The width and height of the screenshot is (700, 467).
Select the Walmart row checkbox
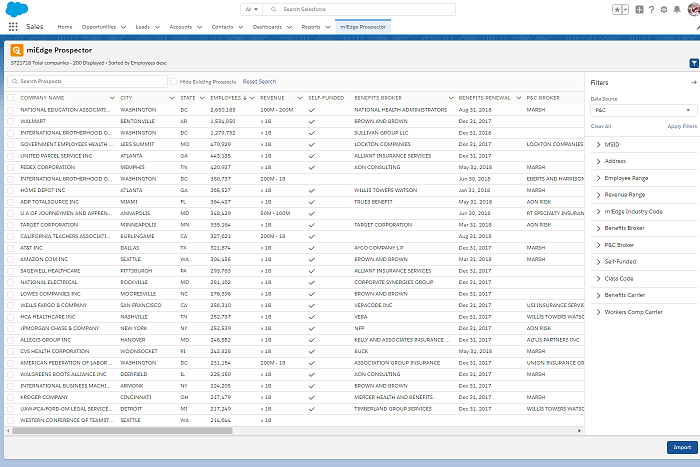click(x=11, y=120)
